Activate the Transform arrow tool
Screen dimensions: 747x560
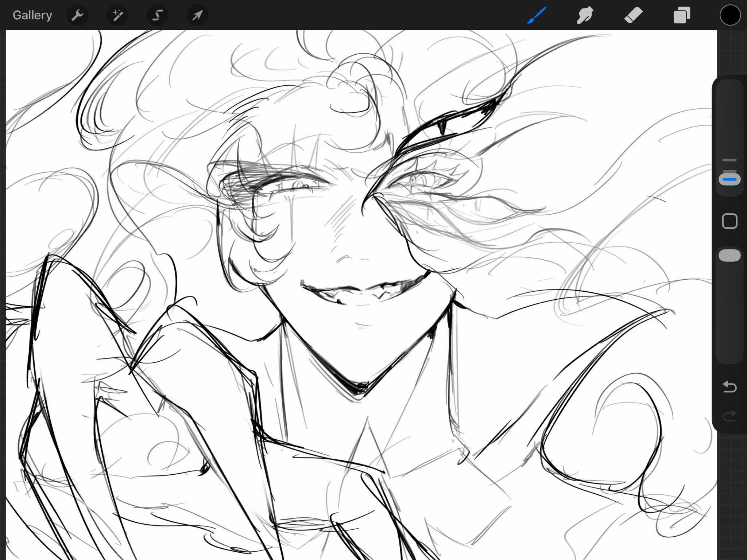pos(198,15)
